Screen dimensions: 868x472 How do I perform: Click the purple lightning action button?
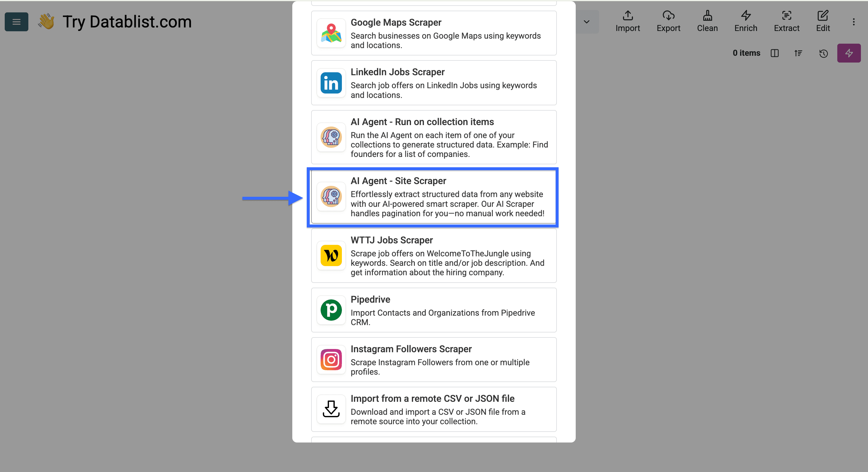point(849,53)
